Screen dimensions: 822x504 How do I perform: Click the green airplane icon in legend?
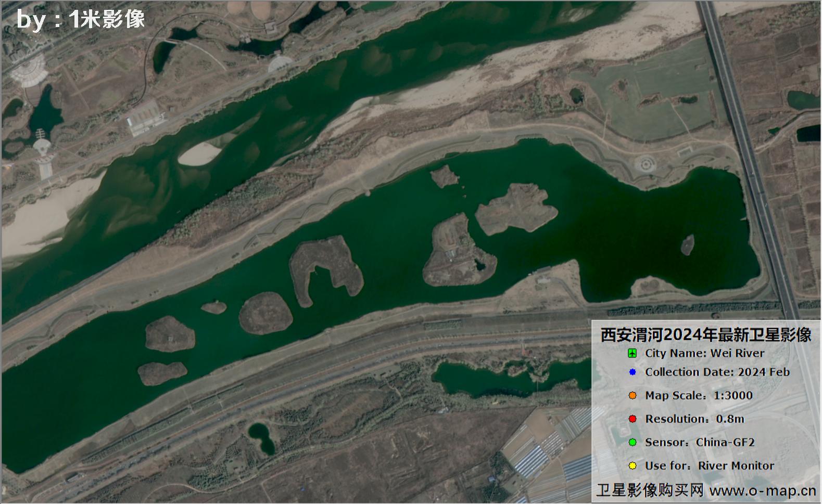[632, 354]
